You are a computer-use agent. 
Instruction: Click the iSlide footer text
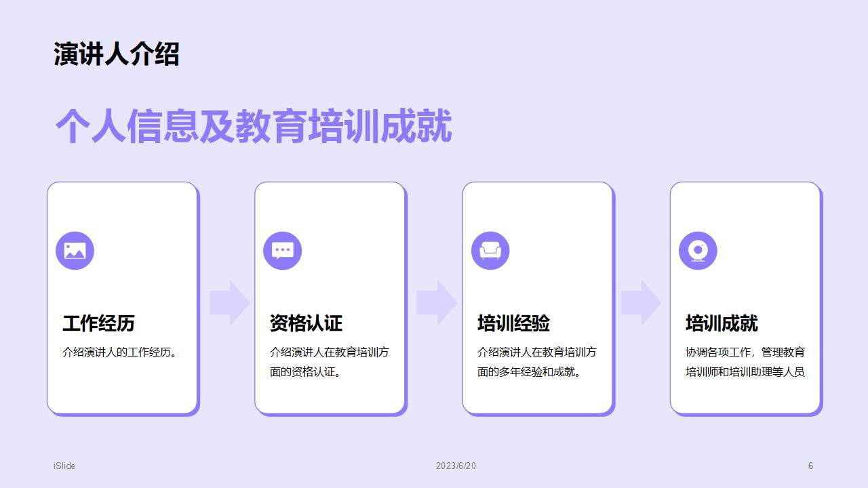(64, 466)
